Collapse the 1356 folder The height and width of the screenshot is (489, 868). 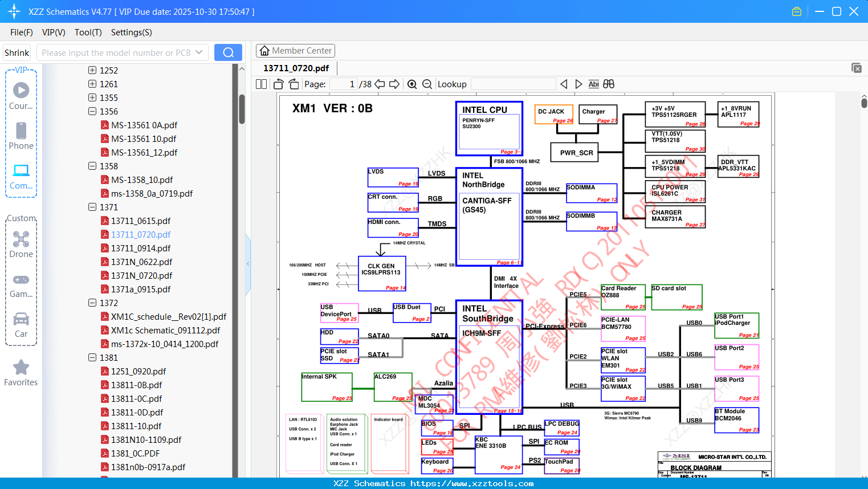(92, 112)
